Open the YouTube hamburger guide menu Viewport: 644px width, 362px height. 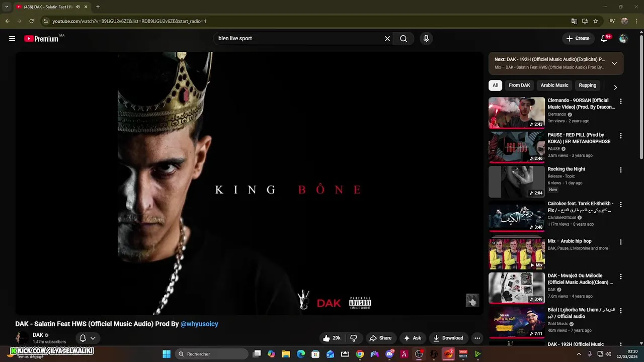click(12, 38)
